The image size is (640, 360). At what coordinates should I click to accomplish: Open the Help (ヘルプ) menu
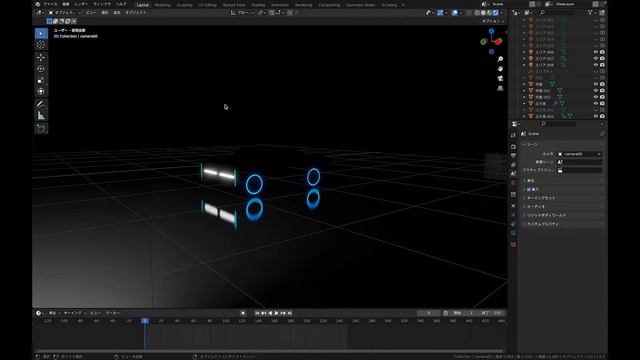pyautogui.click(x=121, y=4)
